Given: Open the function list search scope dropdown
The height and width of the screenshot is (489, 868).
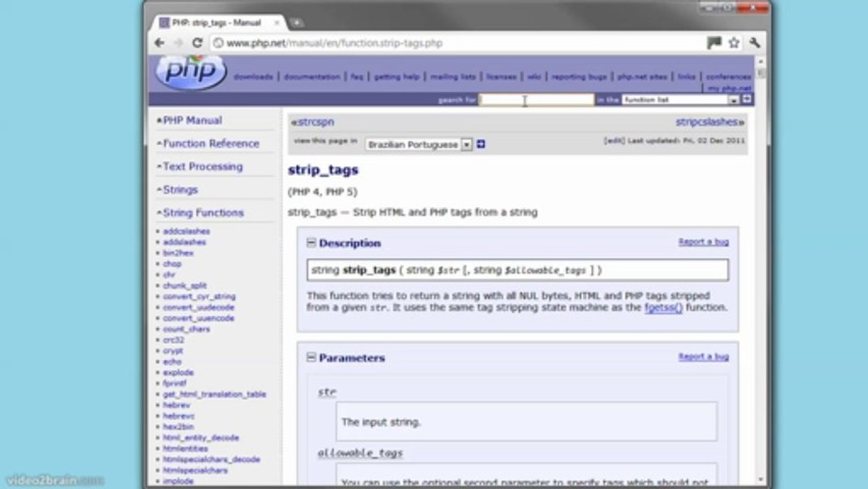Looking at the screenshot, I should (680, 100).
